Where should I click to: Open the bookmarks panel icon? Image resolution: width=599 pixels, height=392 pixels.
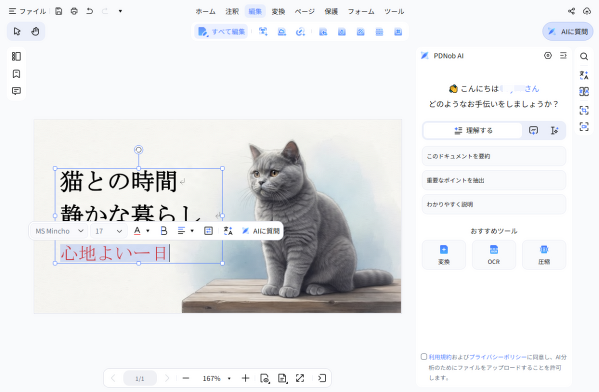point(16,74)
